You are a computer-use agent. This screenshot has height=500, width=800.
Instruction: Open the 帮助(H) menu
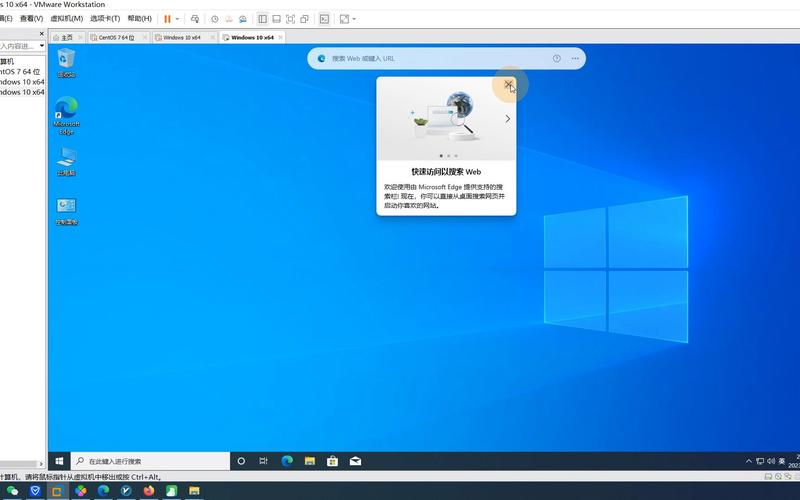pos(139,18)
